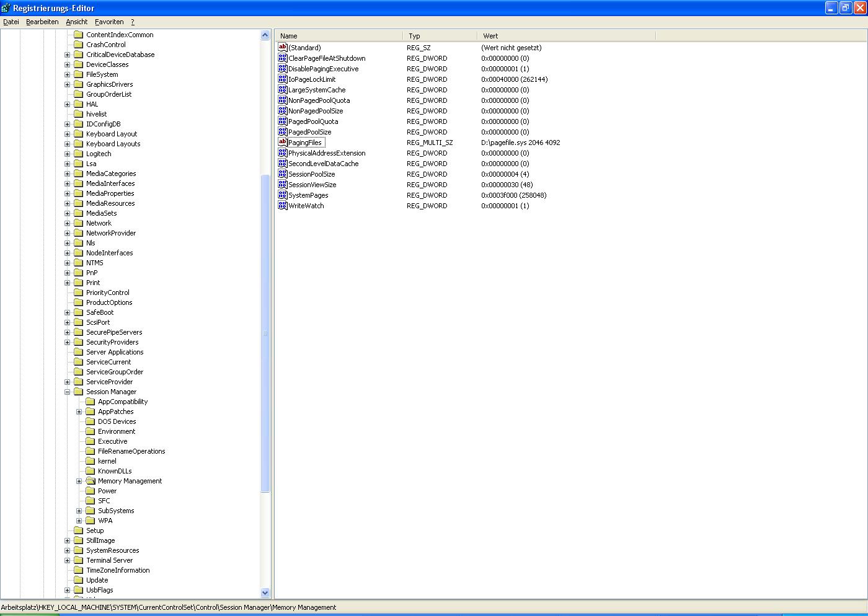Expand the Memory Management key
The width and height of the screenshot is (868, 616).
coord(79,481)
